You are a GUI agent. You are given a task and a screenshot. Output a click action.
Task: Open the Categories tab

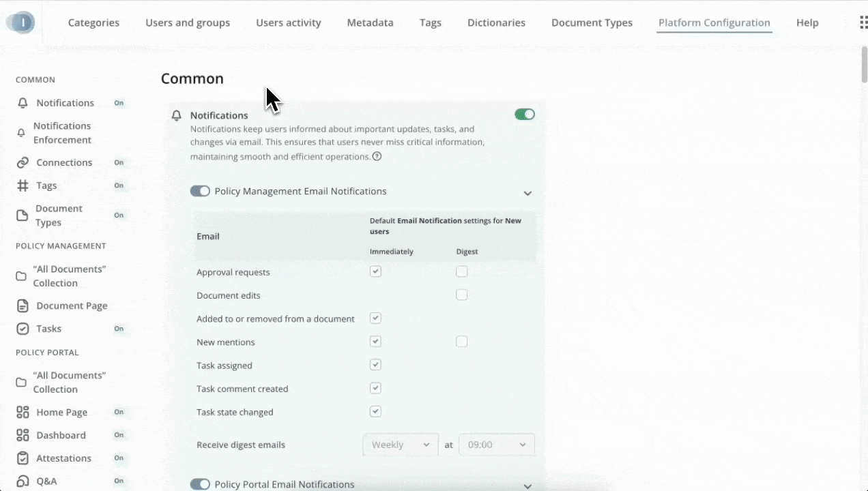click(93, 23)
